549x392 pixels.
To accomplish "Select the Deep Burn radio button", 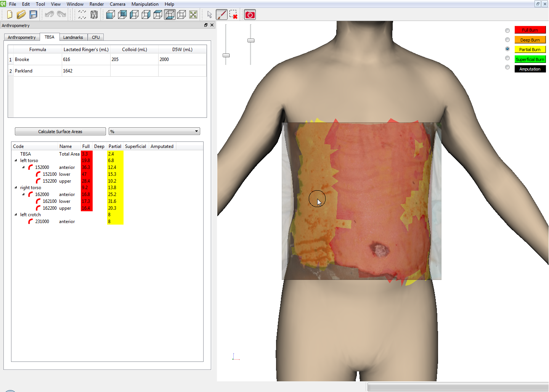I will tap(507, 40).
